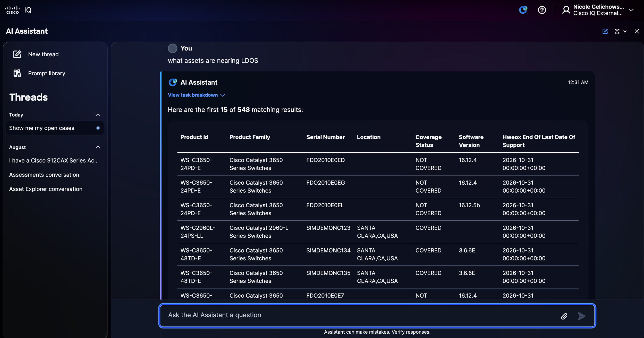Select serial number FDO2010E0EL
The height and width of the screenshot is (338, 644).
325,205
